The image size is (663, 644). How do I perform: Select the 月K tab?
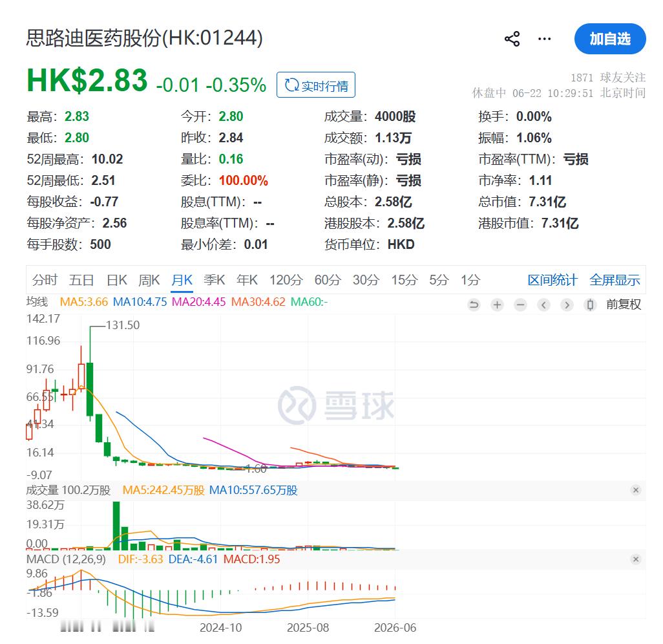pyautogui.click(x=182, y=280)
